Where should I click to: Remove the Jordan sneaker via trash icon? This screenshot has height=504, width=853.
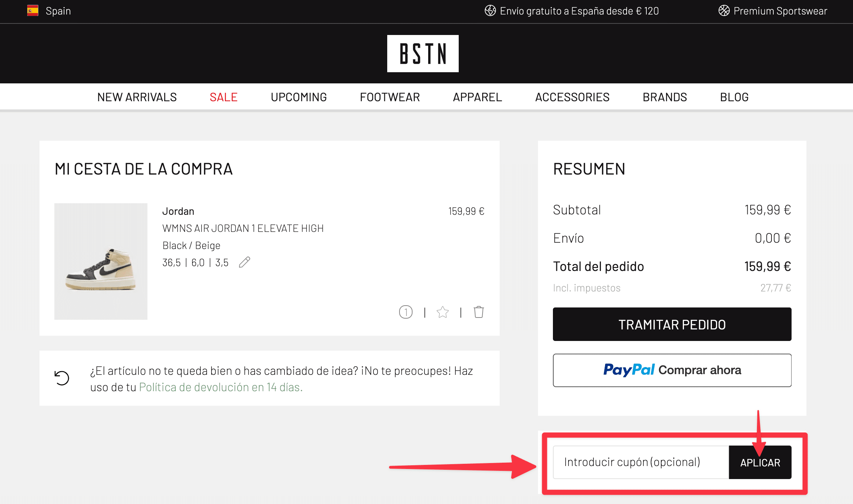[479, 312]
